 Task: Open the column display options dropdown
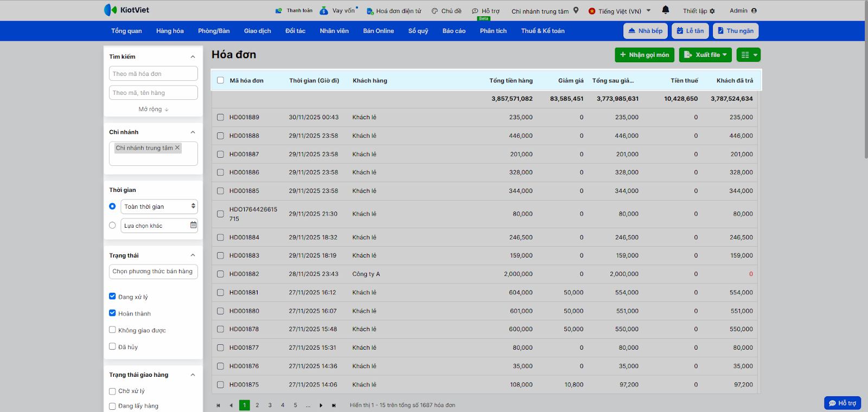[x=749, y=55]
